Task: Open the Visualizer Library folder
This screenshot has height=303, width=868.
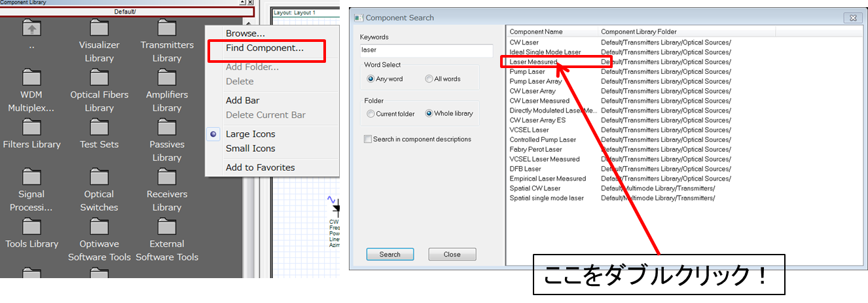Action: point(99,29)
